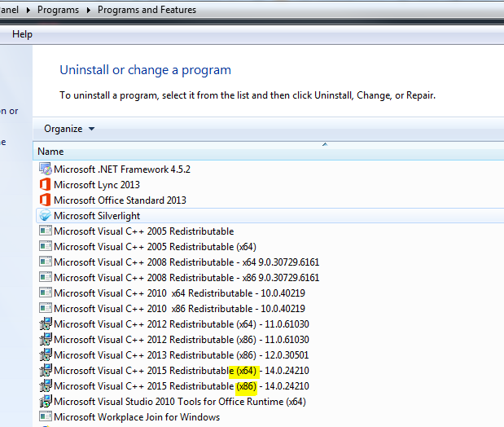The height and width of the screenshot is (427, 504).
Task: Select Visual C++ 2015 Redistributable (x64) 14.0.24210
Action: tap(182, 371)
